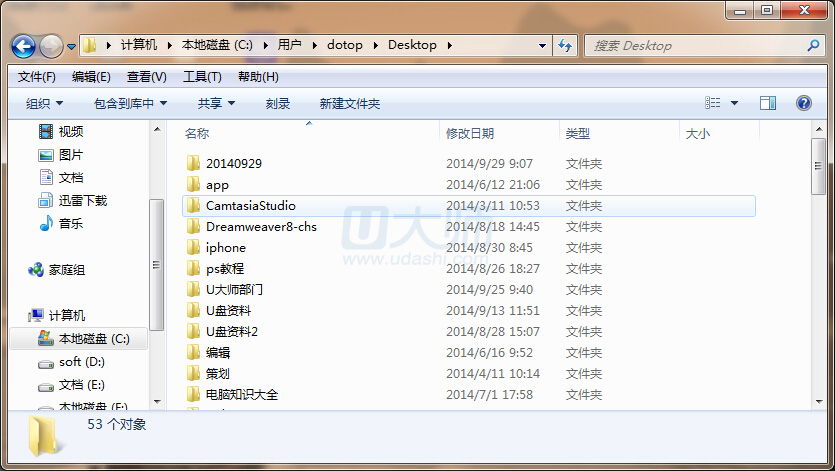Expand the 包含到库中 dropdown
The width and height of the screenshot is (835, 471).
130,104
